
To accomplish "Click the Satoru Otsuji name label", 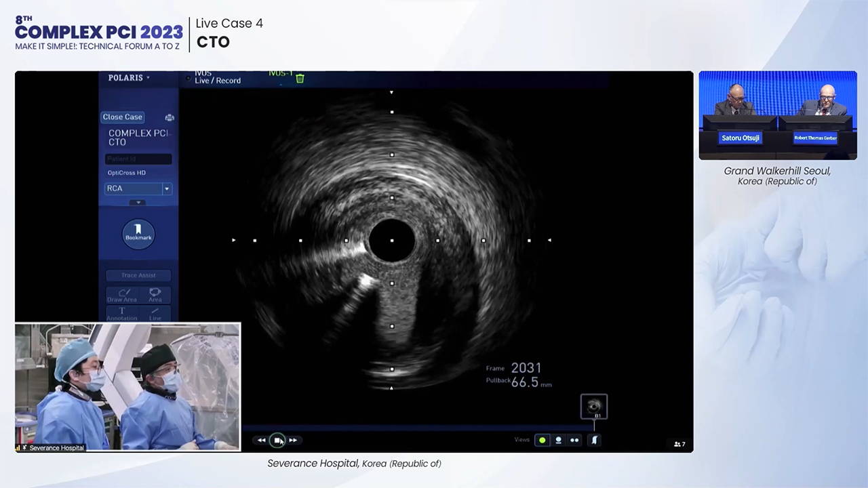I will click(x=740, y=138).
